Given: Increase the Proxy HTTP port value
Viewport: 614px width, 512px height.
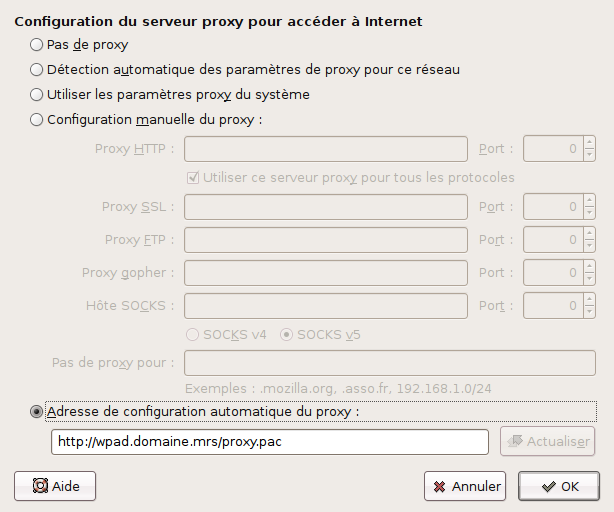Looking at the screenshot, I should [x=589, y=144].
